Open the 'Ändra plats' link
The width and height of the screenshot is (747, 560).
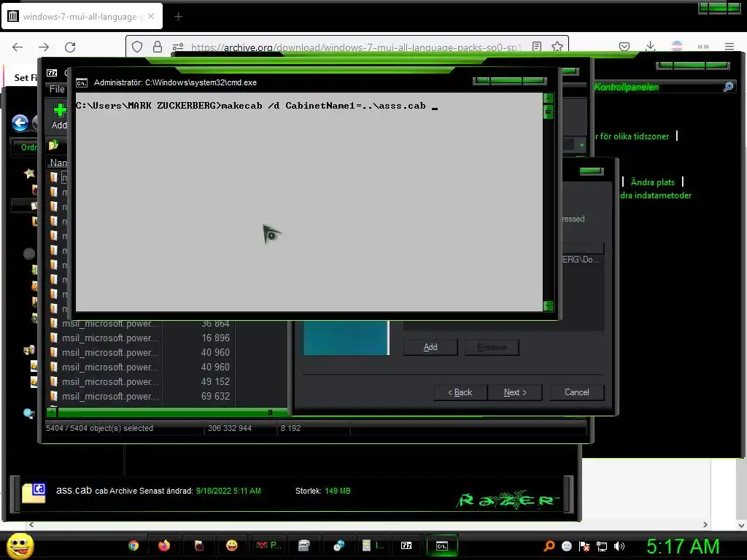[x=653, y=182]
